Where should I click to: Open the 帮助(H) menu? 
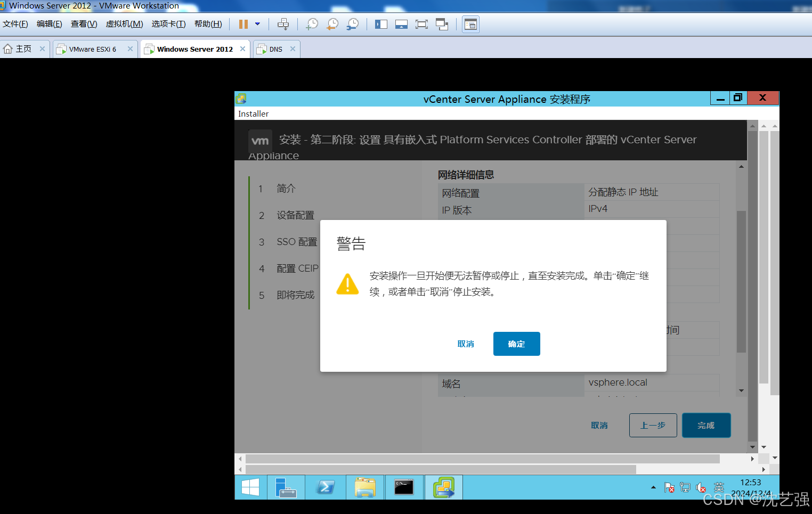(x=208, y=24)
